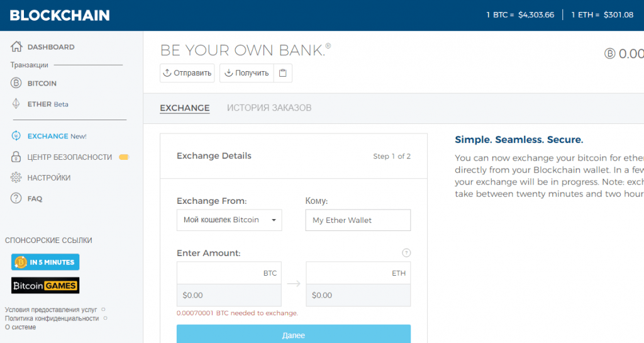Toggle the security center status pill

(123, 157)
